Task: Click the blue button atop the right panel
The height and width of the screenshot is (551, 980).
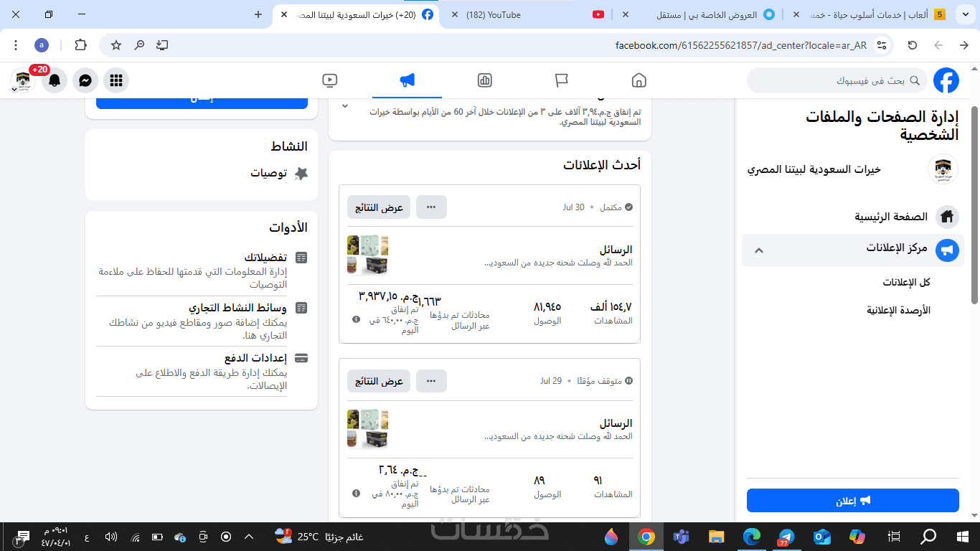Action: coord(202,103)
